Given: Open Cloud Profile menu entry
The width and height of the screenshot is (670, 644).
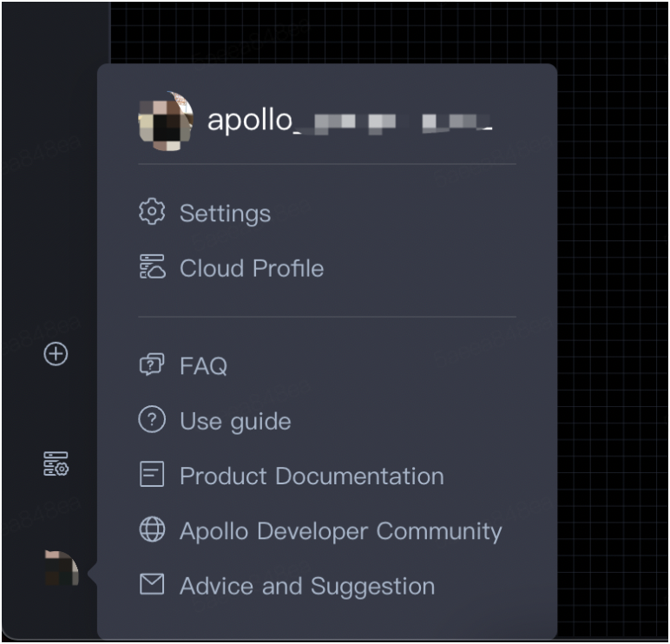Looking at the screenshot, I should (252, 268).
